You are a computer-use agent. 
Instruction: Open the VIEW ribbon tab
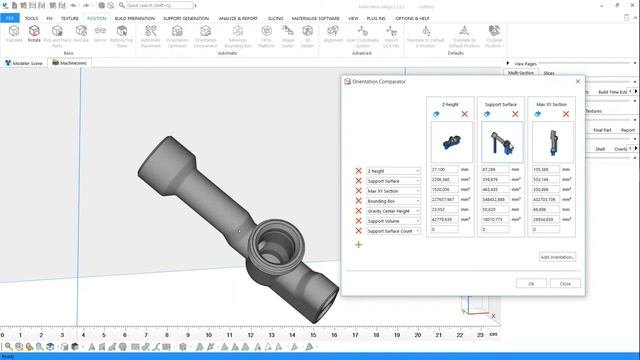pos(353,18)
